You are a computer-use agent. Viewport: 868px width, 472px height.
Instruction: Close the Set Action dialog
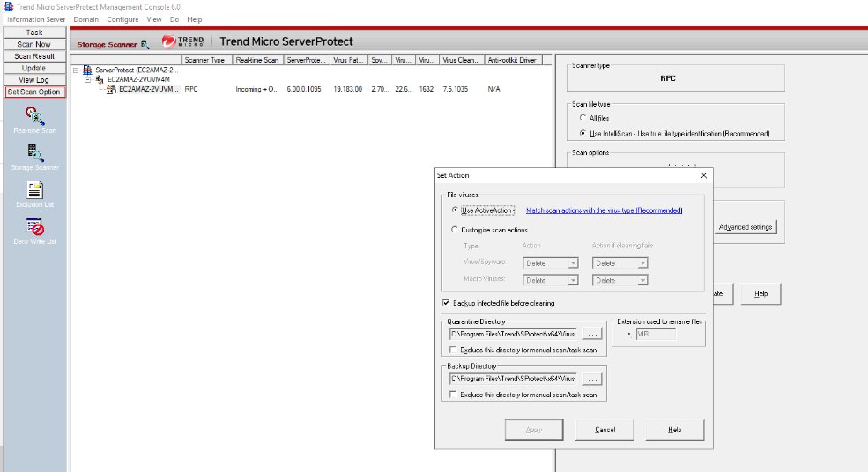(703, 175)
